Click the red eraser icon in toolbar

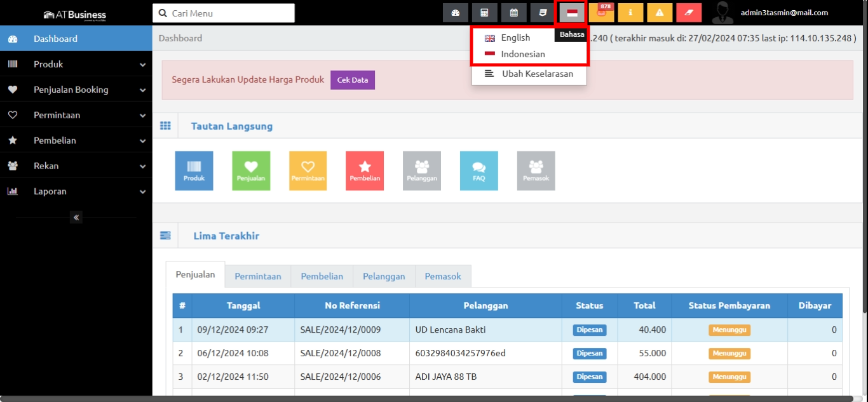click(x=689, y=13)
